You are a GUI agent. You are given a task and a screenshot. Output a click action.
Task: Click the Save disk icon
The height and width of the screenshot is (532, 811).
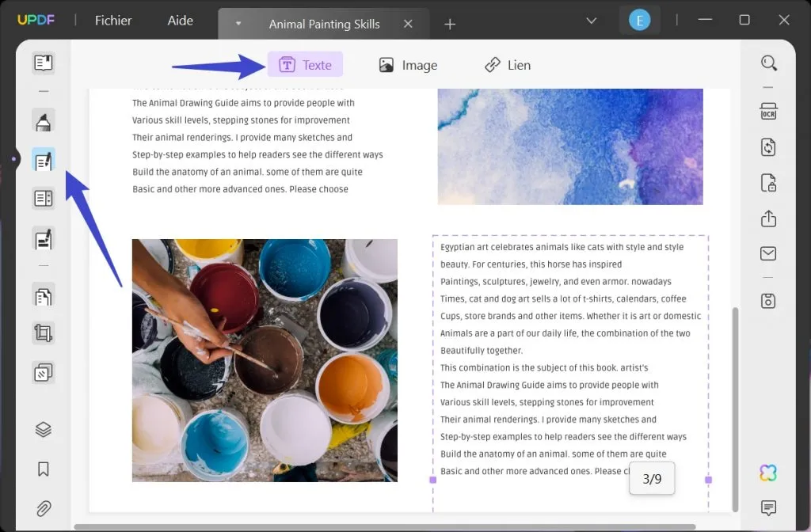click(768, 301)
